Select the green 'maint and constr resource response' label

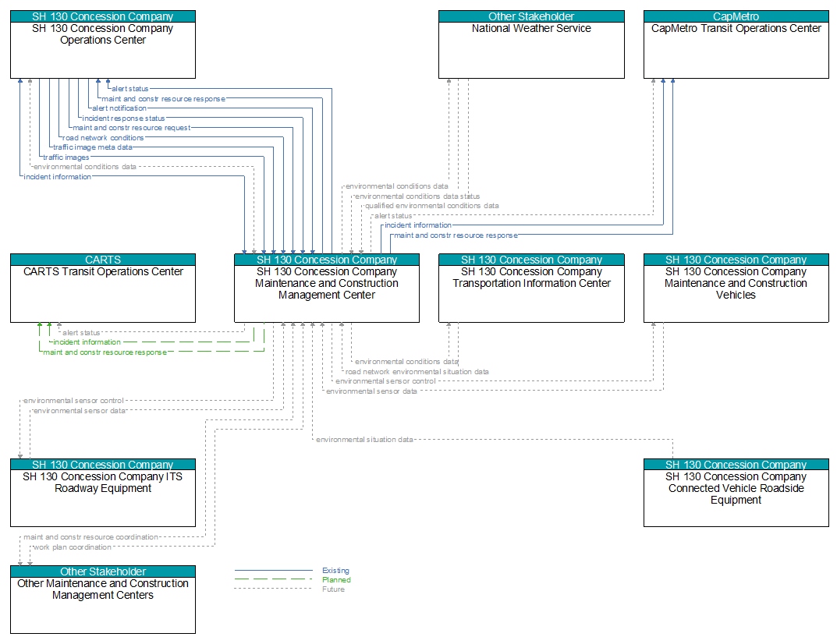coord(105,352)
